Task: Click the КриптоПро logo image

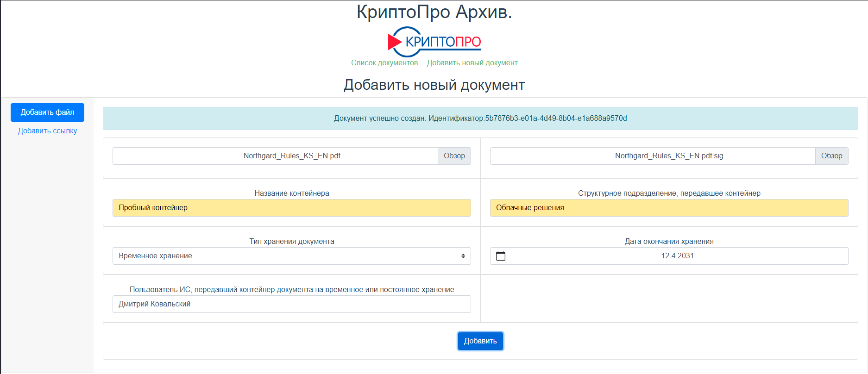Action: 434,42
